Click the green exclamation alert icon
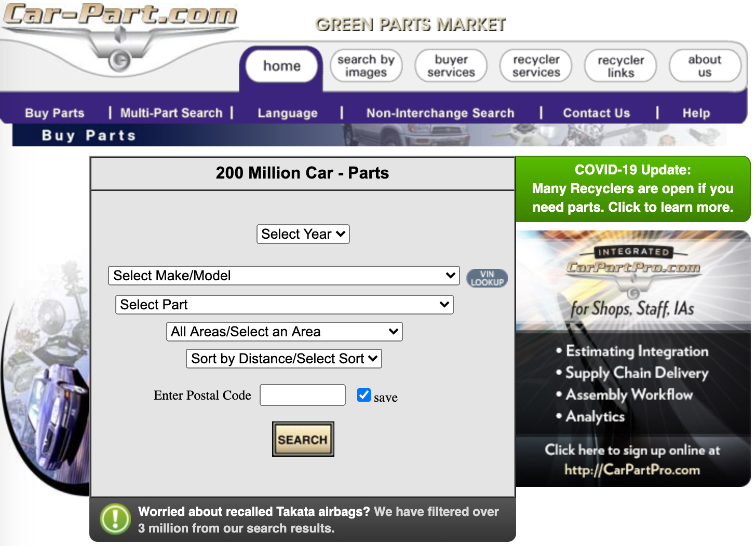This screenshot has width=756, height=546. (115, 519)
